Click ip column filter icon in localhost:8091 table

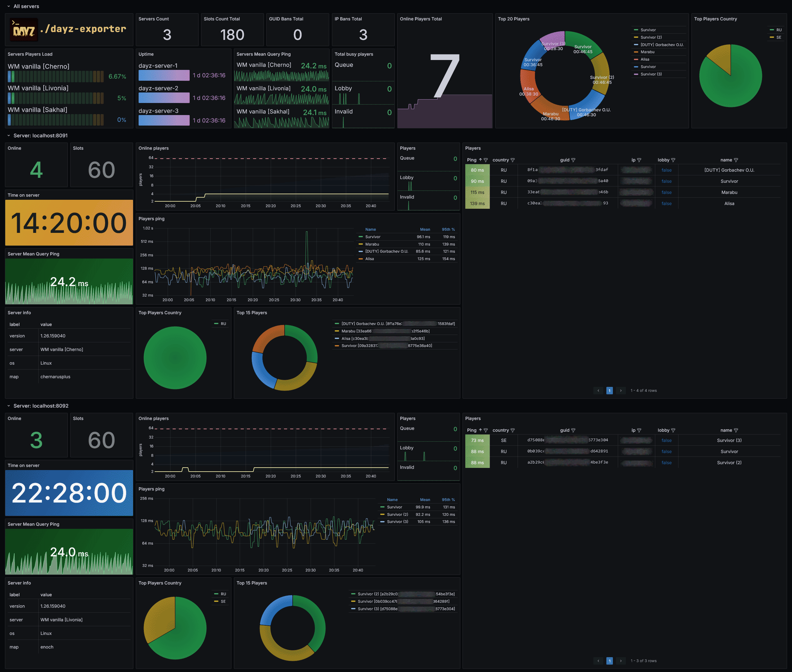639,160
